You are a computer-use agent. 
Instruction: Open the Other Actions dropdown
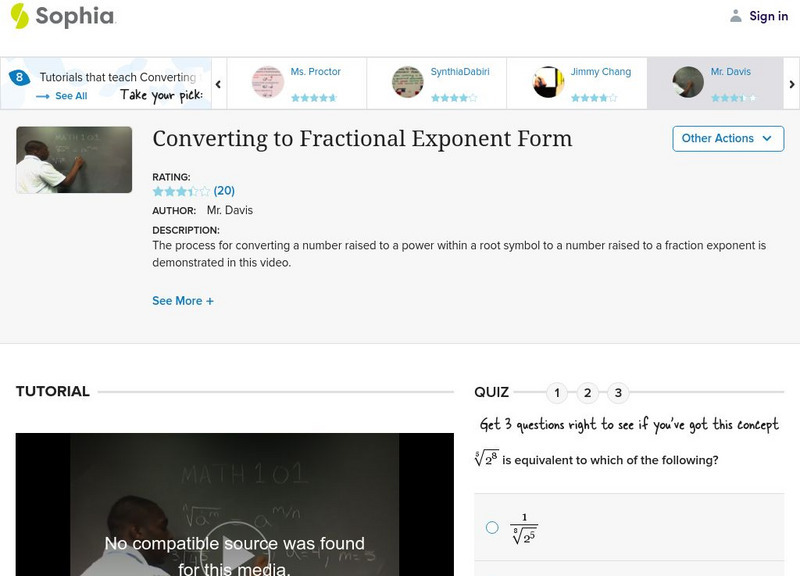coord(727,139)
